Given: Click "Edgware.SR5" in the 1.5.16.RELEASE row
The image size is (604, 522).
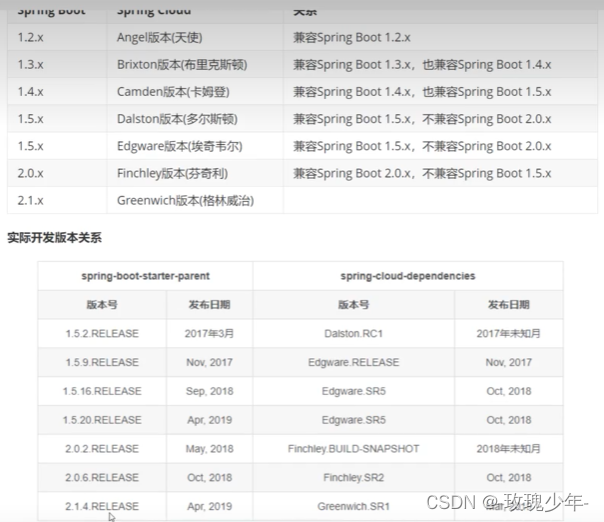Looking at the screenshot, I should coord(353,391).
